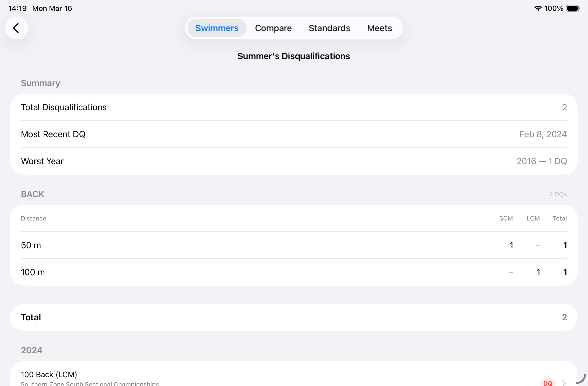Open 100 Back entry via chevron
This screenshot has width=588, height=386.
click(564, 383)
